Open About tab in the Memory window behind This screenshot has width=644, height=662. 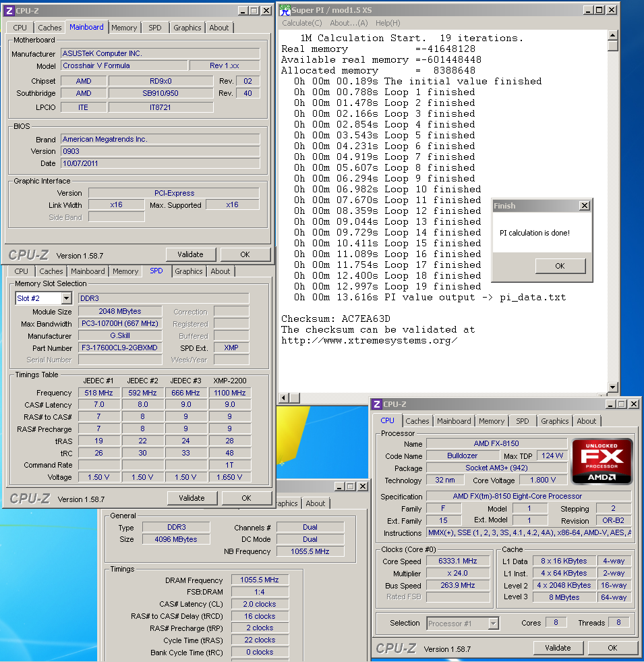315,503
